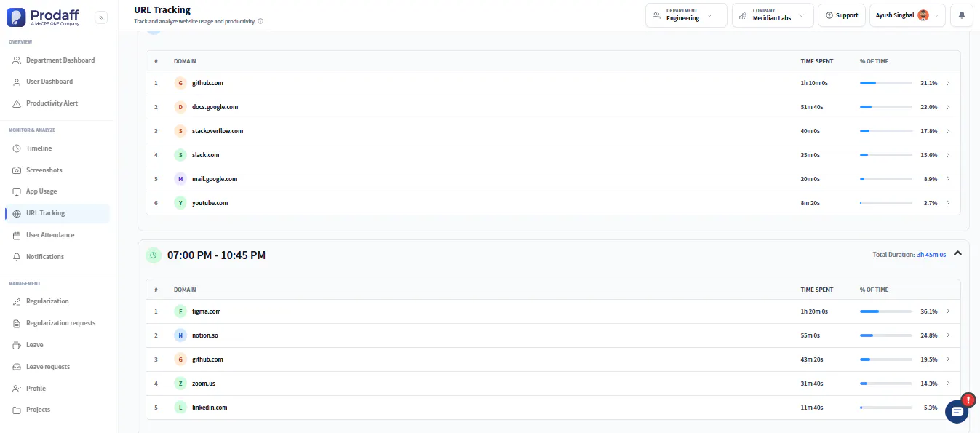Image resolution: width=980 pixels, height=433 pixels.
Task: Click the mail.google.com M avatar icon
Action: 180,179
